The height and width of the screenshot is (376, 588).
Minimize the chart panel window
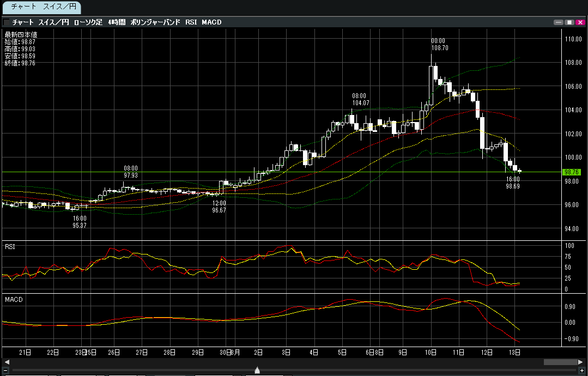click(558, 22)
